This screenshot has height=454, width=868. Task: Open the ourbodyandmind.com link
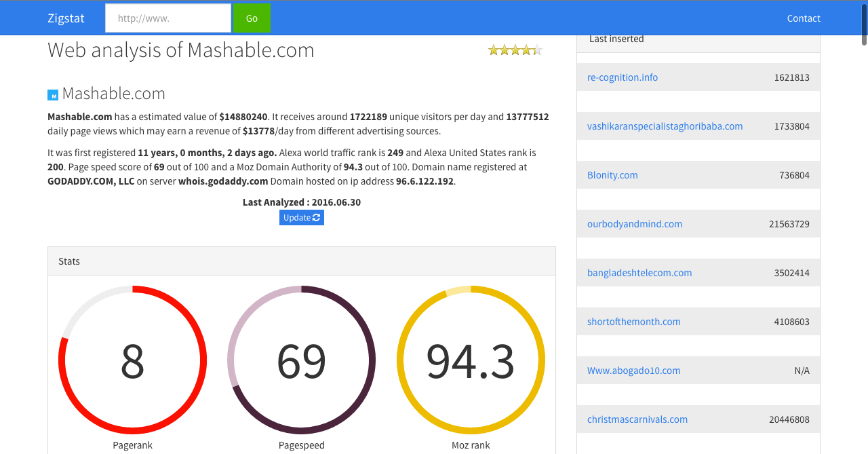(x=635, y=224)
